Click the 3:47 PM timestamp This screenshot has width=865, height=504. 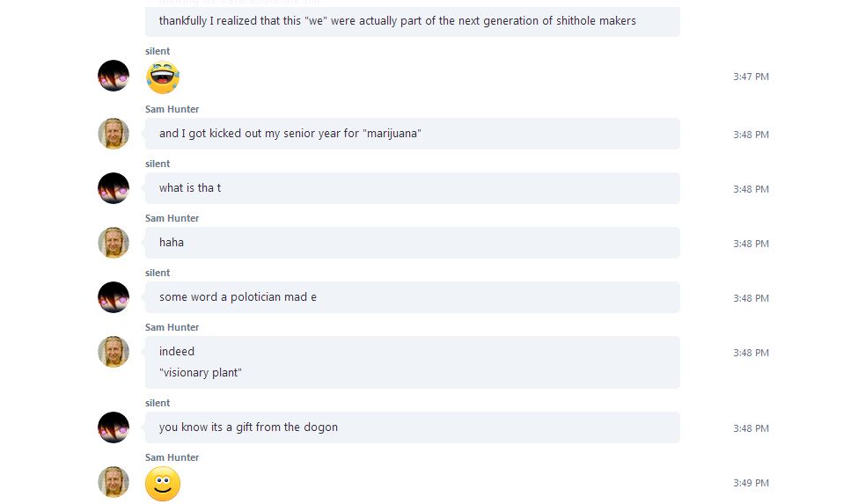coord(751,77)
